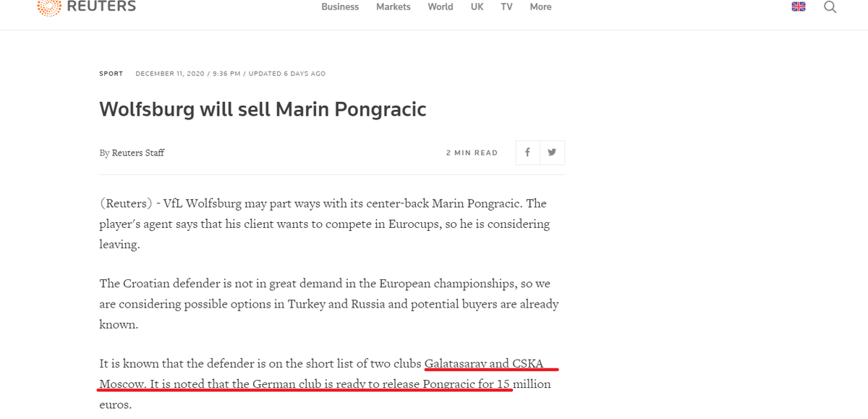Click the paragraph about Turkey and Russia
Image resolution: width=868 pixels, height=419 pixels.
coord(329,304)
